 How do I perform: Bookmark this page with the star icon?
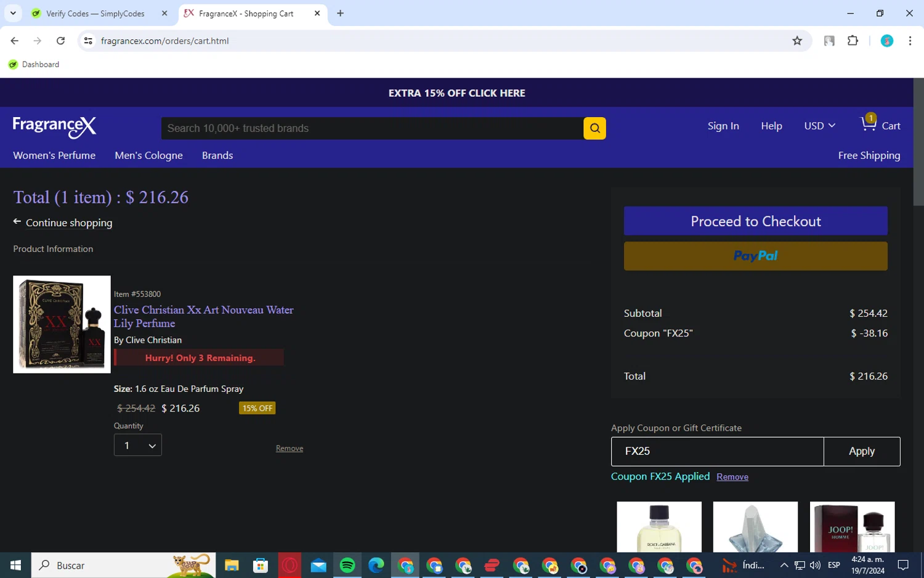[x=797, y=41]
